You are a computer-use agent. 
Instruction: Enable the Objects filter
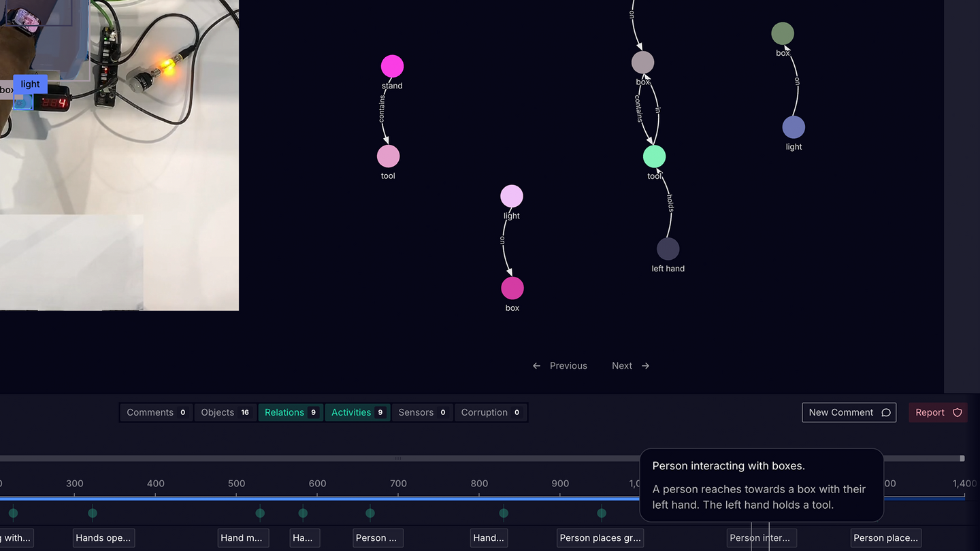(x=225, y=412)
